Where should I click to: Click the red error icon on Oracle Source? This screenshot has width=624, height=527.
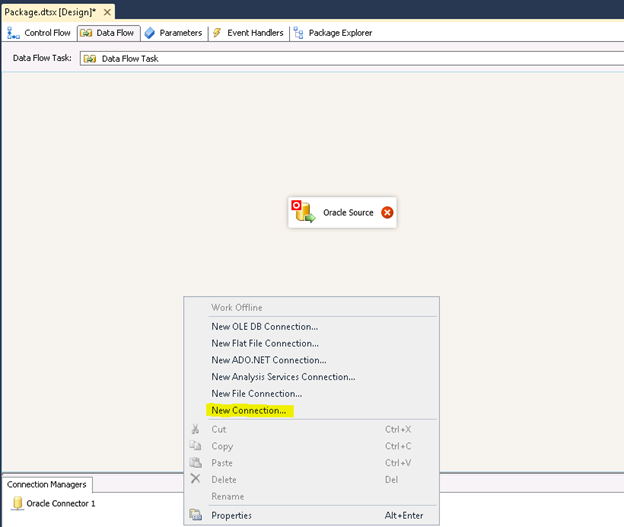[x=387, y=213]
